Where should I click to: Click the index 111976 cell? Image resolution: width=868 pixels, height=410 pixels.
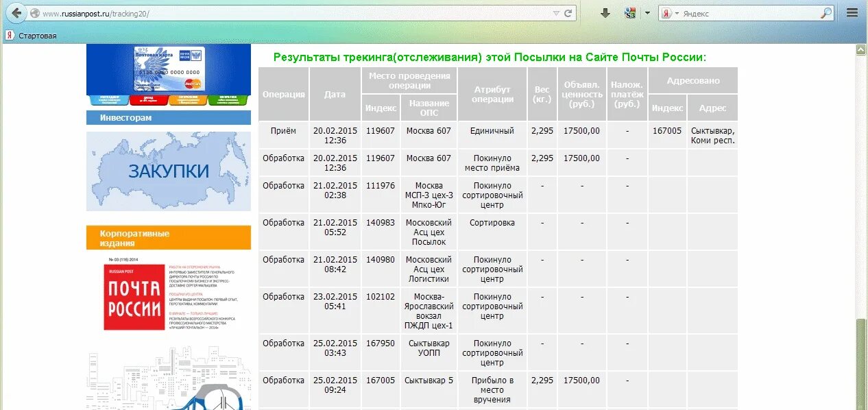pos(381,195)
